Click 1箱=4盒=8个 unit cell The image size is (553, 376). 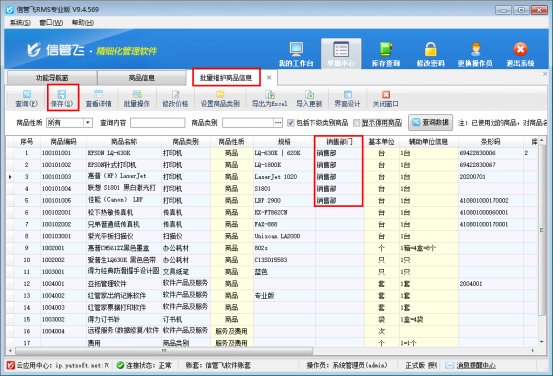click(x=428, y=248)
